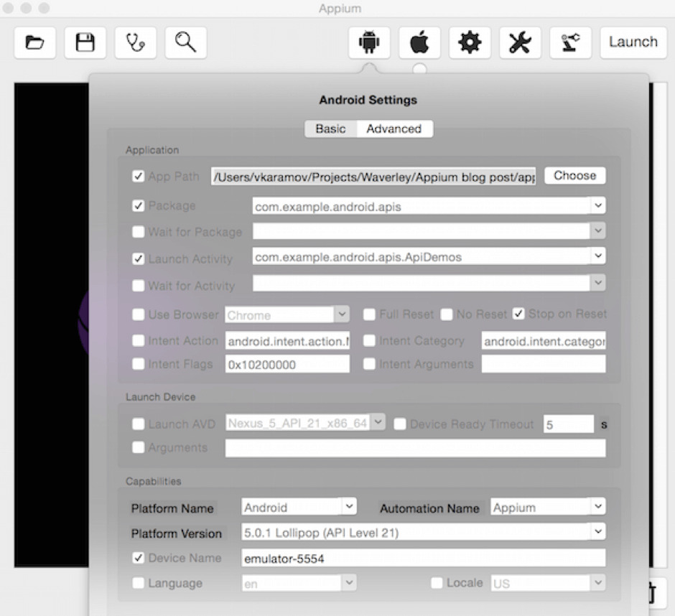Enable the Intent Flags checkbox
This screenshot has height=616, width=675.
[x=138, y=364]
